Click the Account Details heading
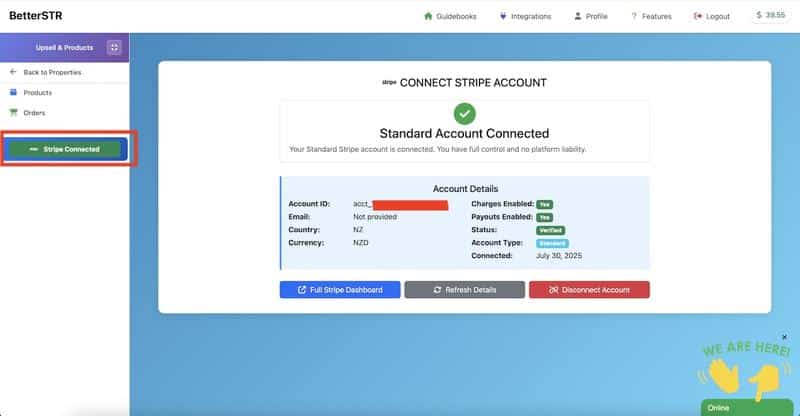800x416 pixels. (x=465, y=189)
